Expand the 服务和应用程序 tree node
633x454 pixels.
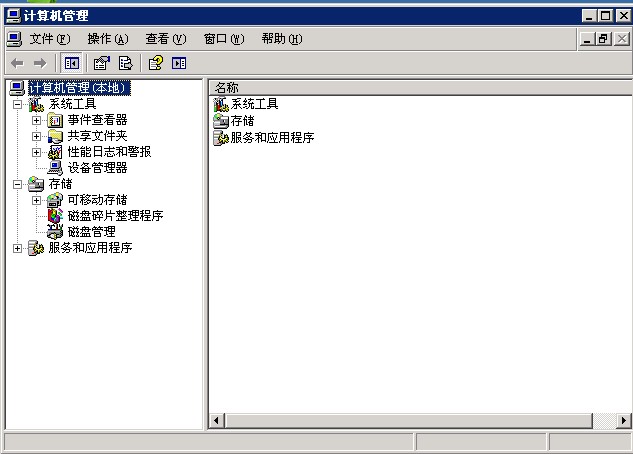click(x=17, y=248)
